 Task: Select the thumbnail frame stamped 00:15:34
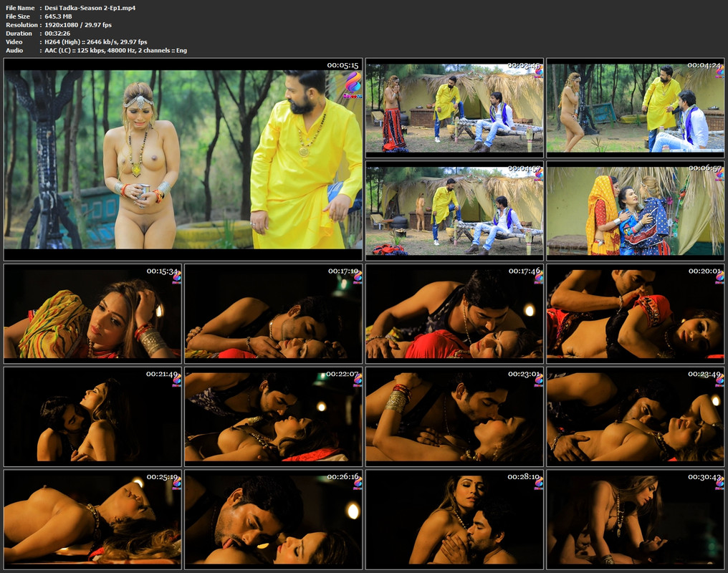pos(92,314)
